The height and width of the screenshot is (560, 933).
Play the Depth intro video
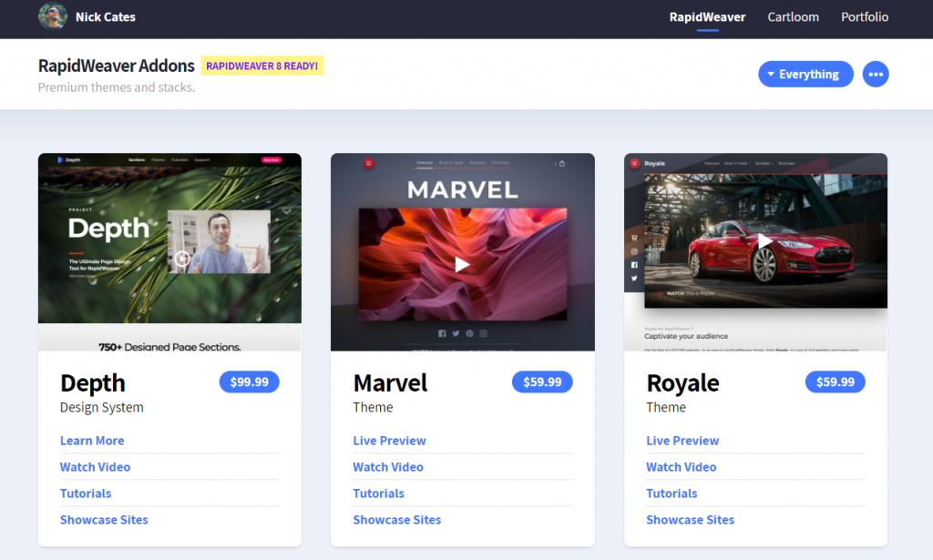pos(182,259)
